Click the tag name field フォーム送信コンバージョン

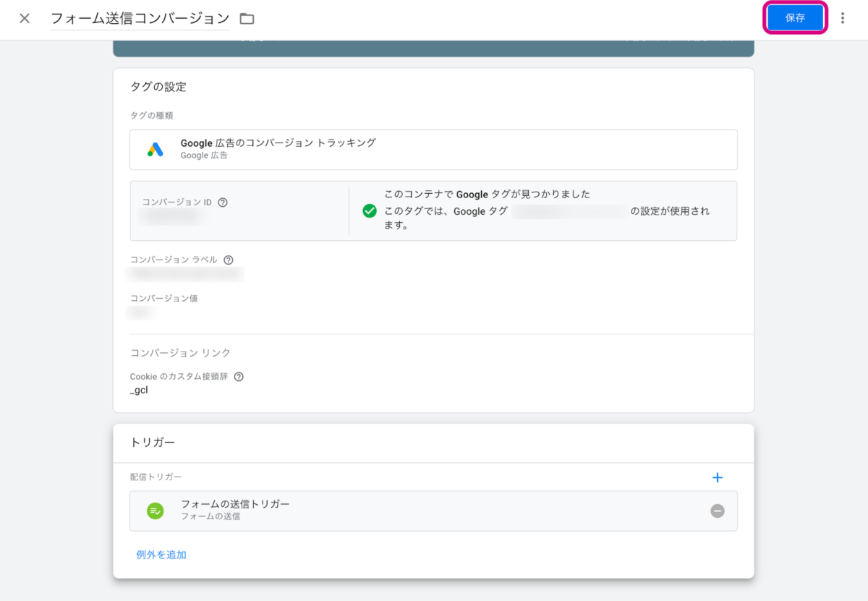pos(140,19)
